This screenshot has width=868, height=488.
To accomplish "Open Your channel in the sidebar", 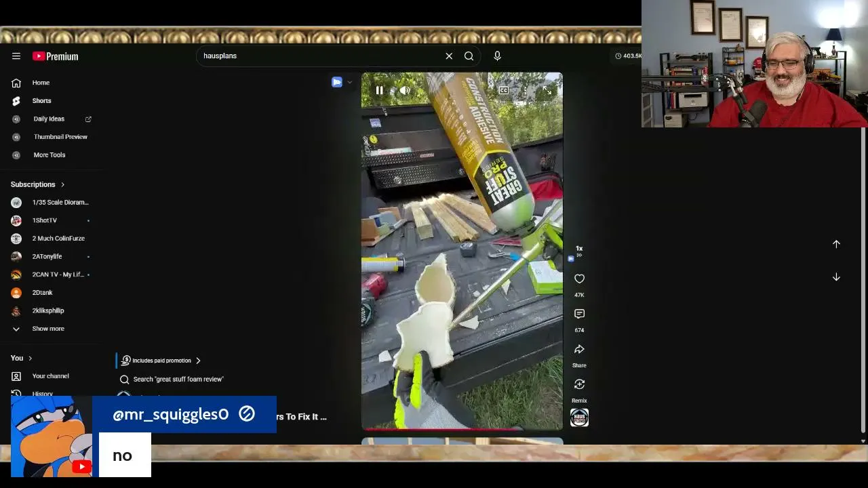I will point(50,376).
